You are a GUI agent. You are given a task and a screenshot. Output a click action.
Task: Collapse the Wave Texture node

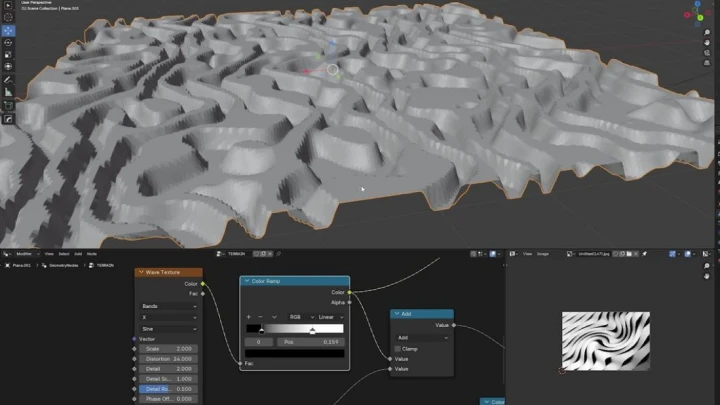click(141, 272)
